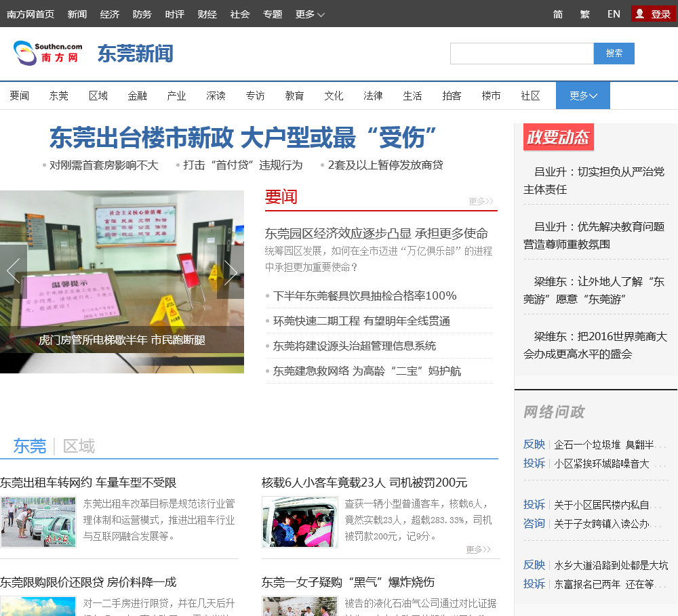
Task: Select 文化 navigation tab
Action: (x=334, y=96)
